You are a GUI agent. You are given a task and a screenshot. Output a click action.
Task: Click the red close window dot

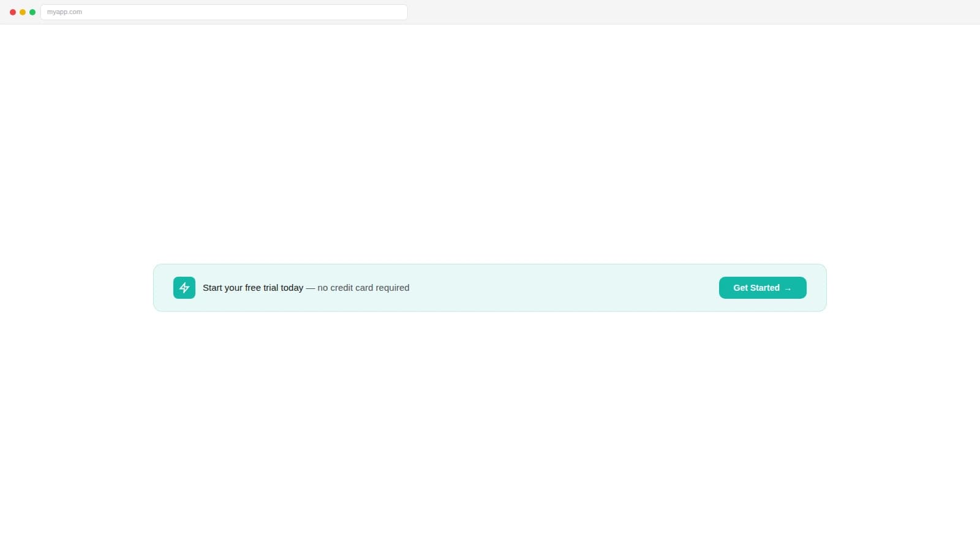tap(13, 12)
